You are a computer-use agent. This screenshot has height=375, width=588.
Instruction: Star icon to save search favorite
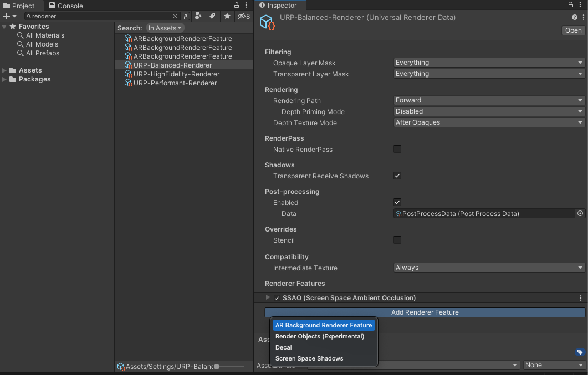tap(227, 16)
